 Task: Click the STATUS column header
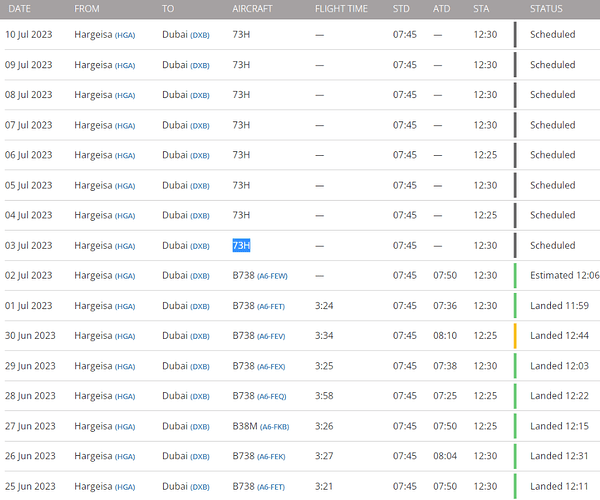[546, 9]
